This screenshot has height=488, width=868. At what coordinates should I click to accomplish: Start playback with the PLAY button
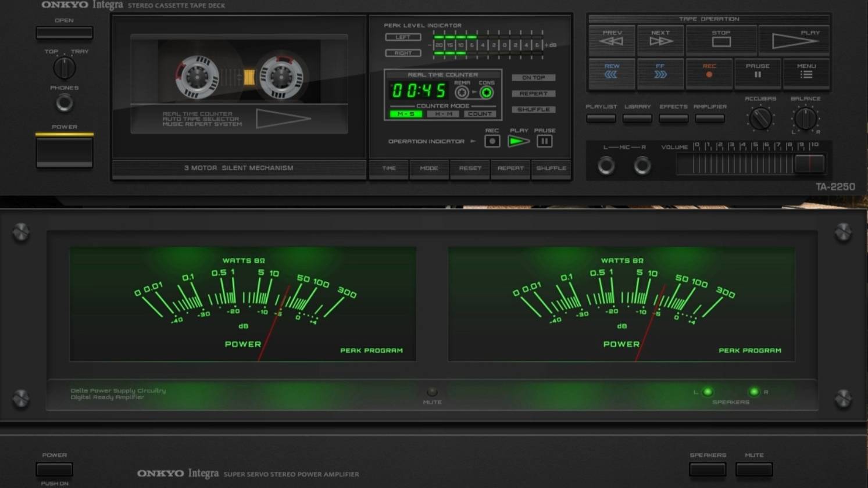794,40
